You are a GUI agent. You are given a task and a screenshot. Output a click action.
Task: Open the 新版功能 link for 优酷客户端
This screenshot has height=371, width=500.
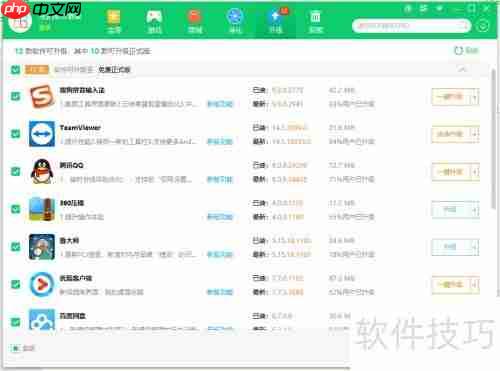220,292
